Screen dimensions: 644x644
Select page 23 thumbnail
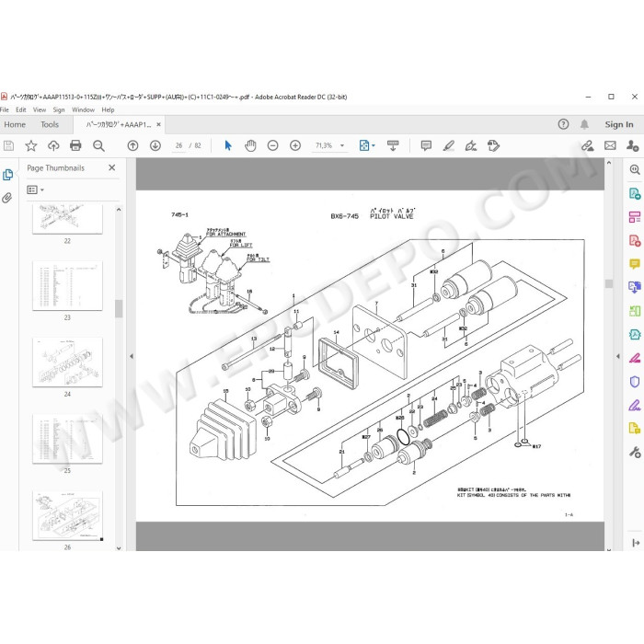[67, 286]
